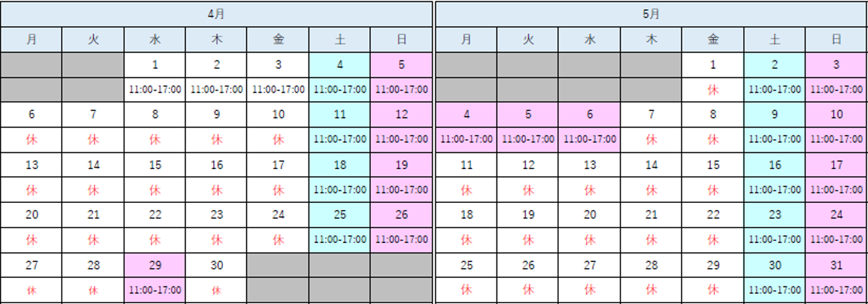
Task: Click the 休 mark under May 7
Action: (651, 139)
